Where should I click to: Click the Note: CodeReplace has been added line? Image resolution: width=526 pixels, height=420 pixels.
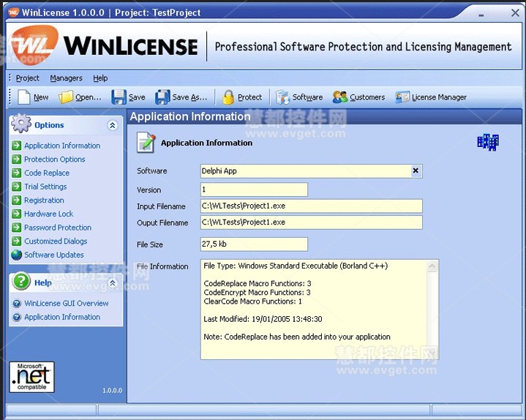297,337
